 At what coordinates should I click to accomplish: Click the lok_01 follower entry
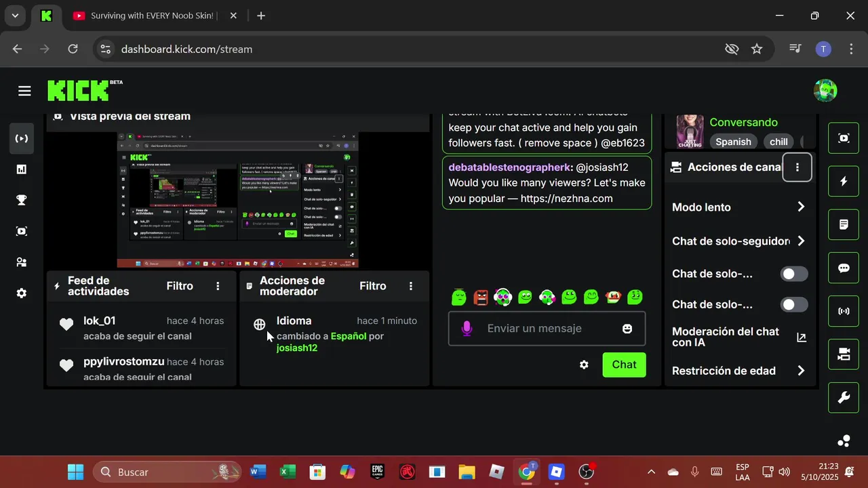pos(141,328)
